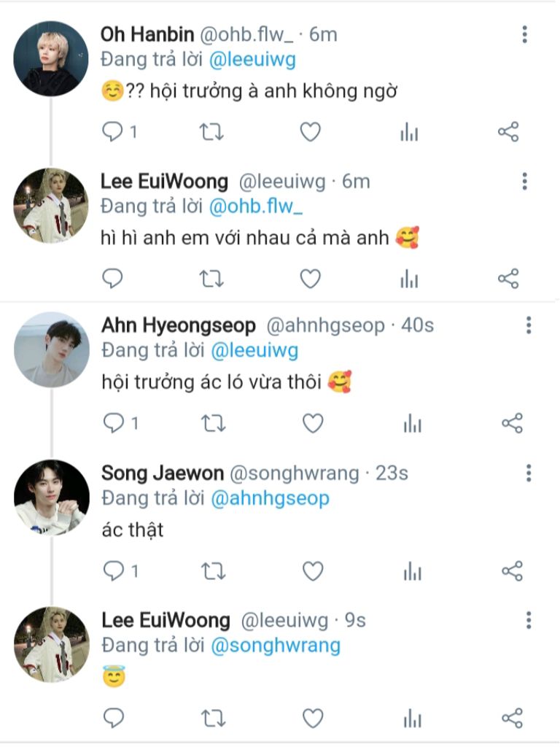Open the @ahnhgseop mention link
This screenshot has height=747, width=560.
click(270, 498)
